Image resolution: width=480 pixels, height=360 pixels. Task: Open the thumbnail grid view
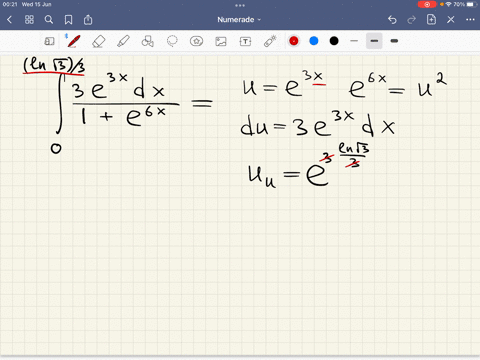pos(29,20)
